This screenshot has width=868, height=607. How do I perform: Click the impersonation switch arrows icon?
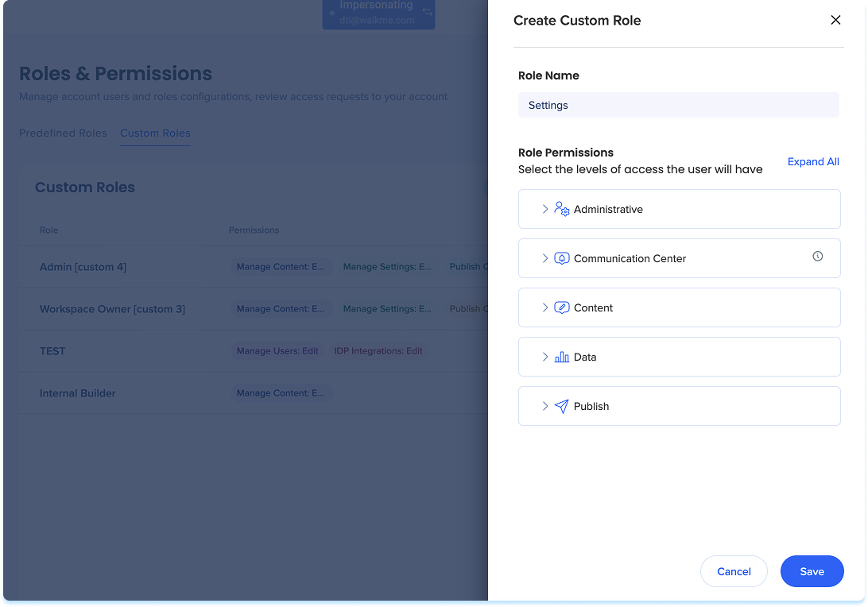(428, 12)
